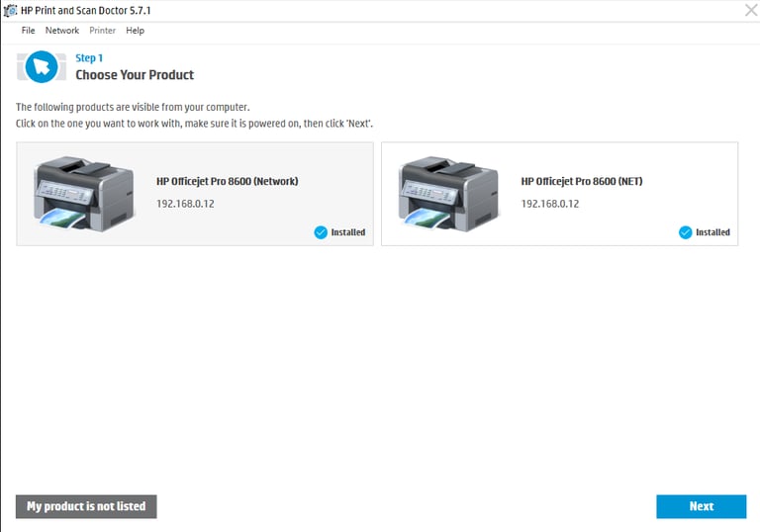Image resolution: width=760 pixels, height=532 pixels.
Task: Click the Installed checkmark on the (NET) printer
Action: [x=686, y=232]
